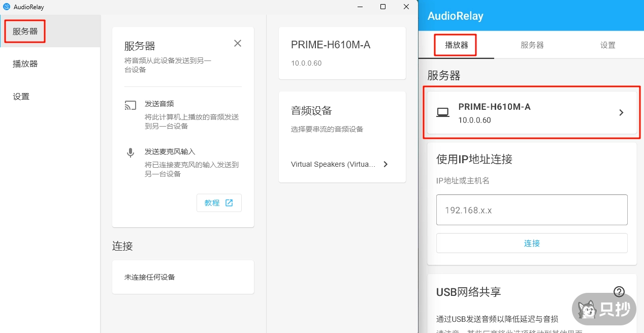Maximize the AudioRelay desktop window
The height and width of the screenshot is (333, 644).
(383, 7)
